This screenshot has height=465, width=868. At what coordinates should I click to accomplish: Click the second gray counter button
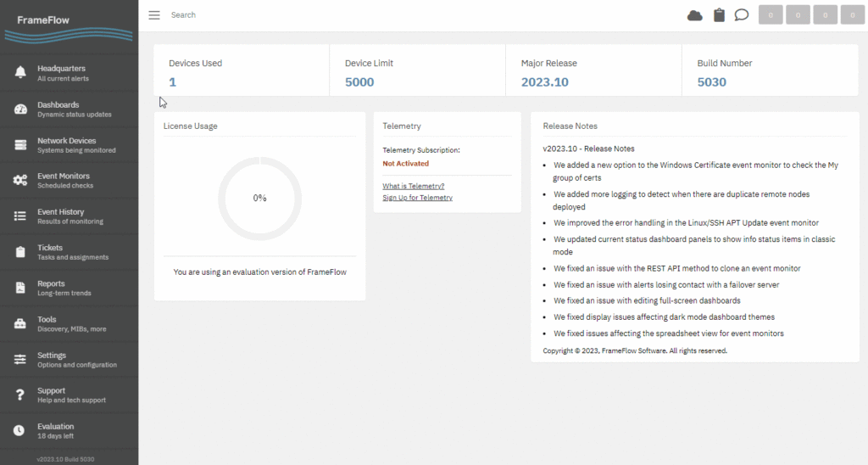798,15
